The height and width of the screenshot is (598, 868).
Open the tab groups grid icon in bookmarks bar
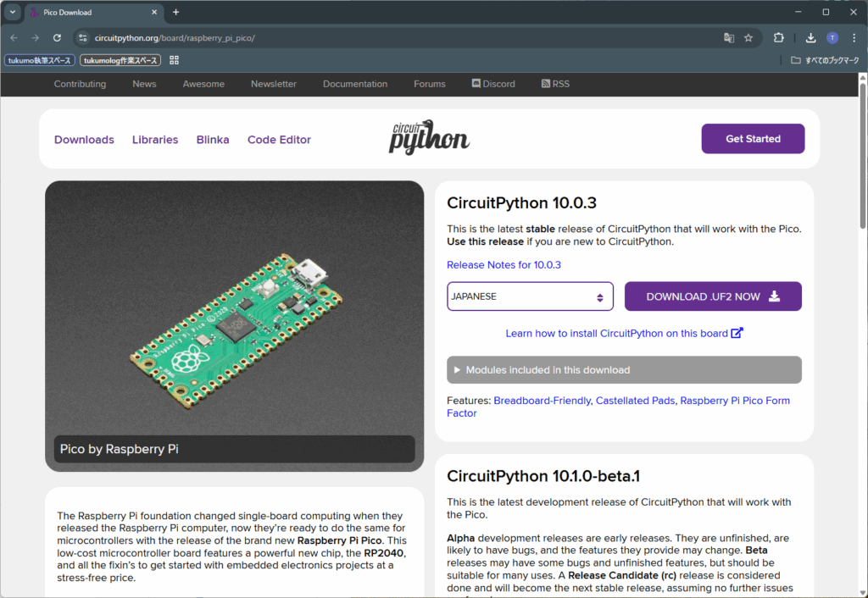175,60
